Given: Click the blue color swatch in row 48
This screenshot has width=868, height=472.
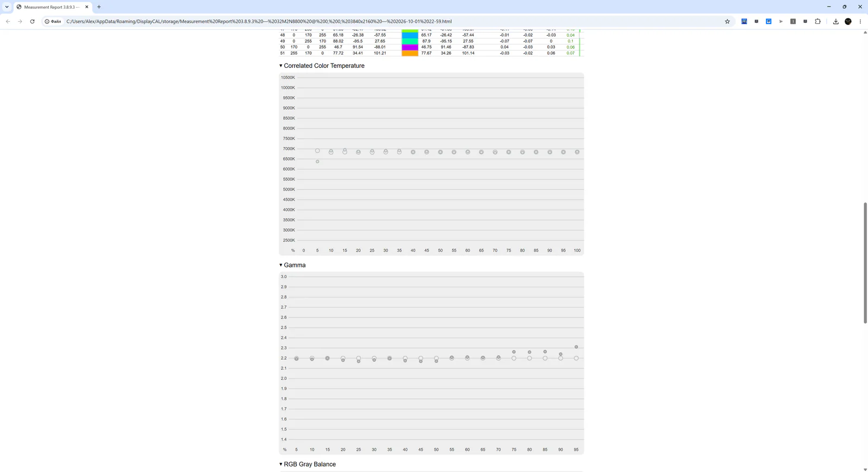Looking at the screenshot, I should [x=410, y=35].
